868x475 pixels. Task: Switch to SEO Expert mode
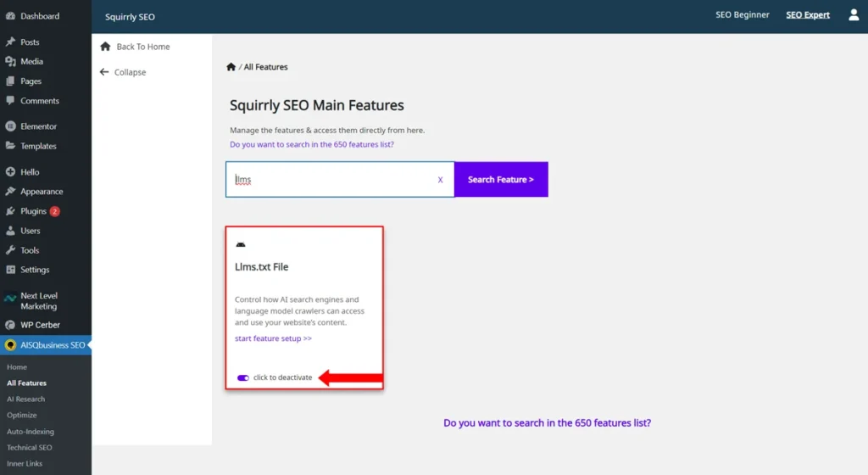coord(808,15)
